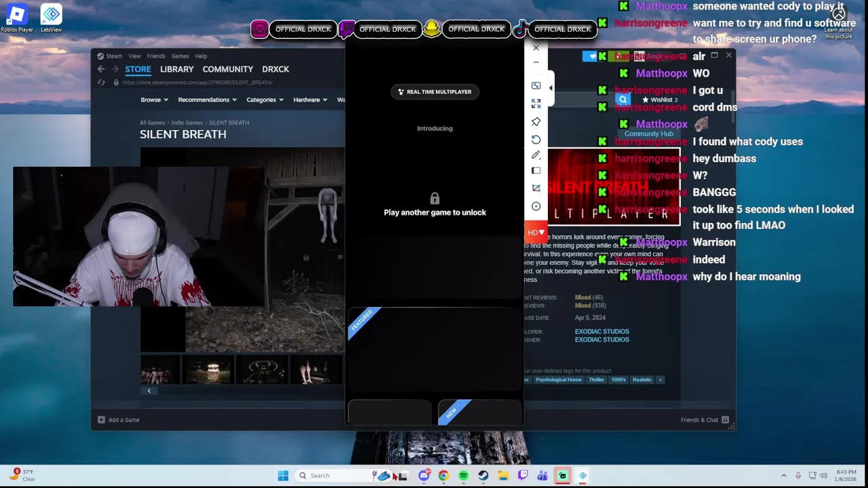Click the SILENT BREATH breadcrumb link

click(x=229, y=123)
